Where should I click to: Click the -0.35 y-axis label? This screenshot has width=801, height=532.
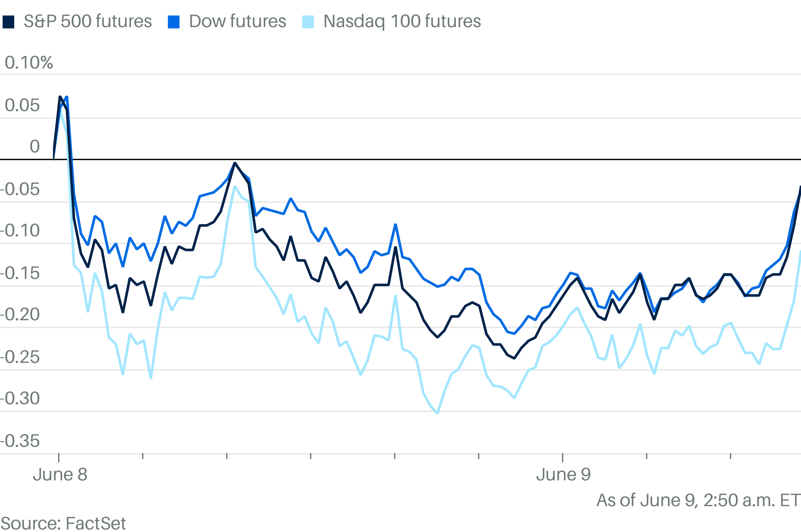pos(20,441)
